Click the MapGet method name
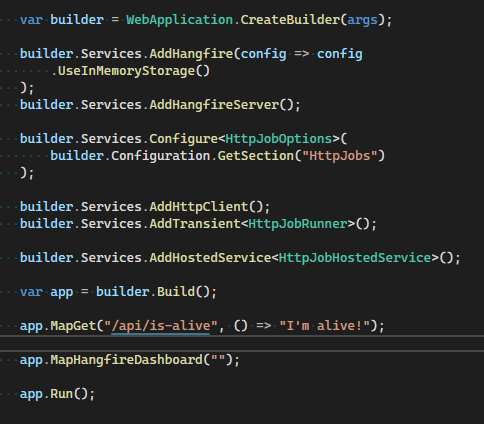 pos(73,326)
